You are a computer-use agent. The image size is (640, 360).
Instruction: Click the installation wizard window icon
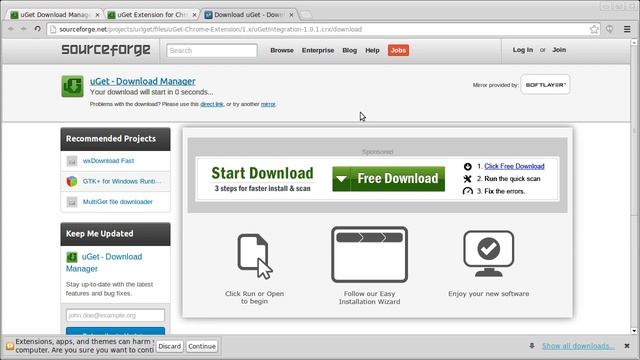(x=369, y=254)
